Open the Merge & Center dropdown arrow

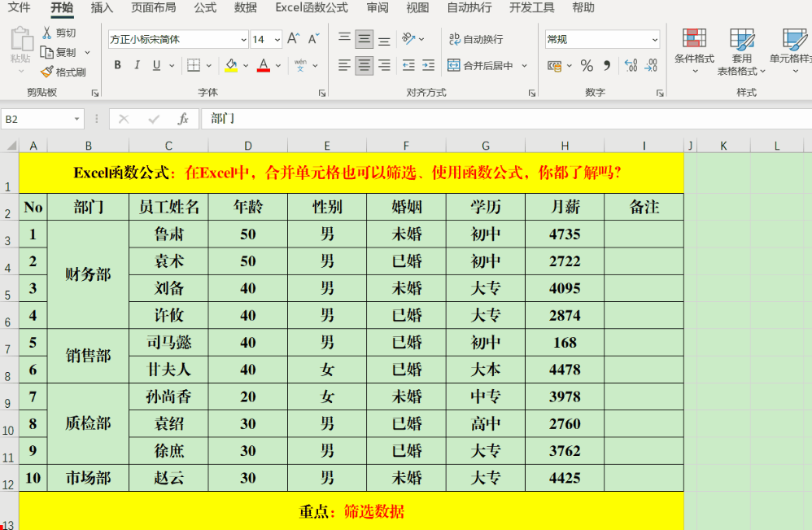pyautogui.click(x=525, y=65)
